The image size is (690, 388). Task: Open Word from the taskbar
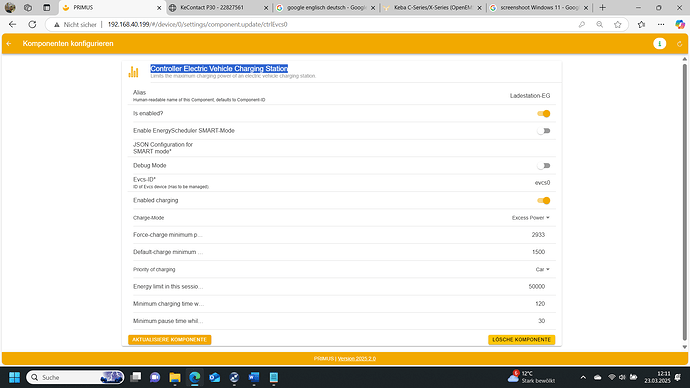pos(254,377)
